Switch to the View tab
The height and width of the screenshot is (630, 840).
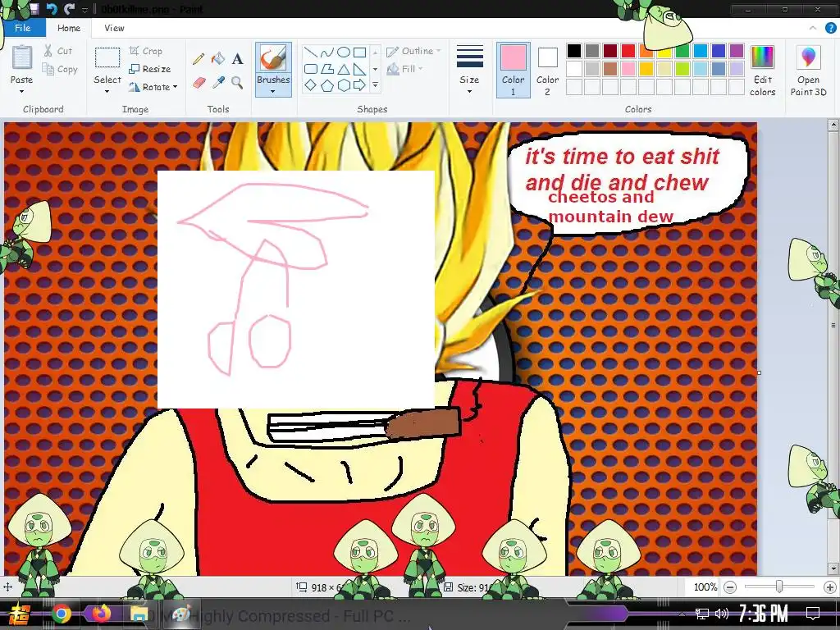point(114,28)
